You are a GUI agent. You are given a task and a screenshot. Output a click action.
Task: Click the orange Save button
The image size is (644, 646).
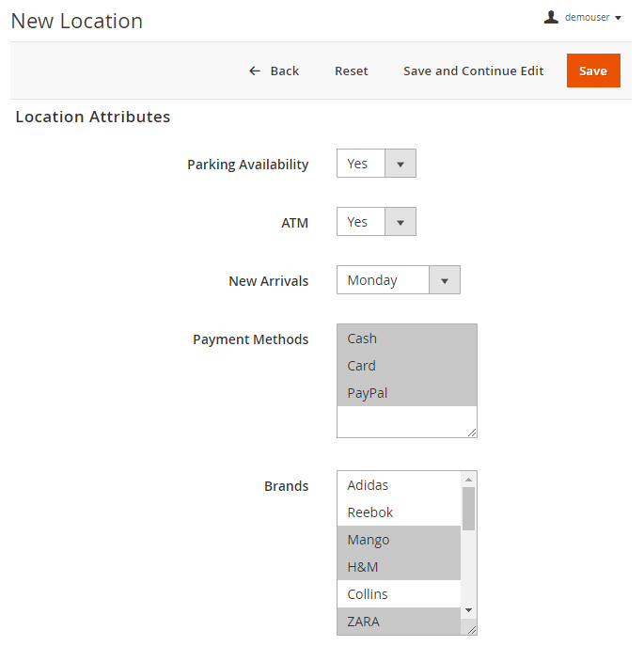pos(592,71)
